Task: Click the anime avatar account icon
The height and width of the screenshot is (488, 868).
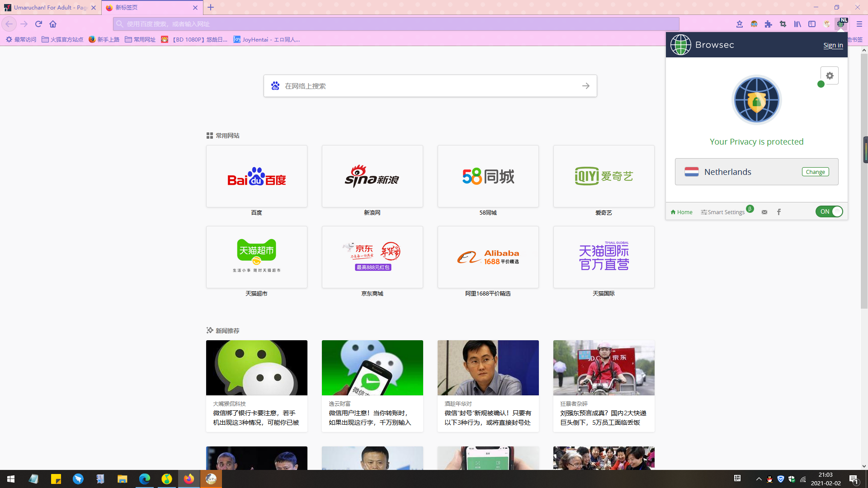Action: pos(826,24)
